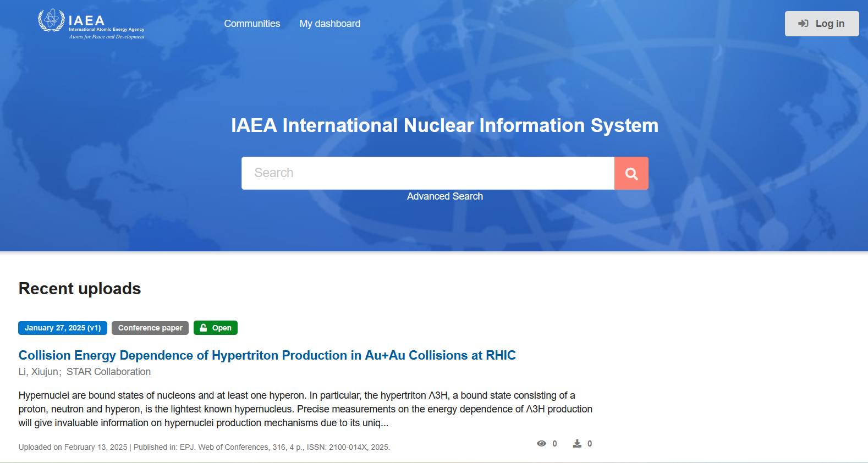Click the green Open access badge

point(216,328)
